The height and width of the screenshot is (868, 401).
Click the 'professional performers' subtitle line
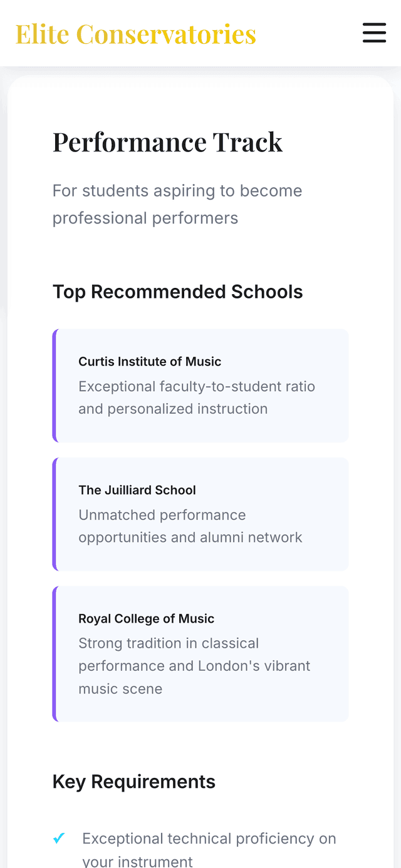pos(145,218)
